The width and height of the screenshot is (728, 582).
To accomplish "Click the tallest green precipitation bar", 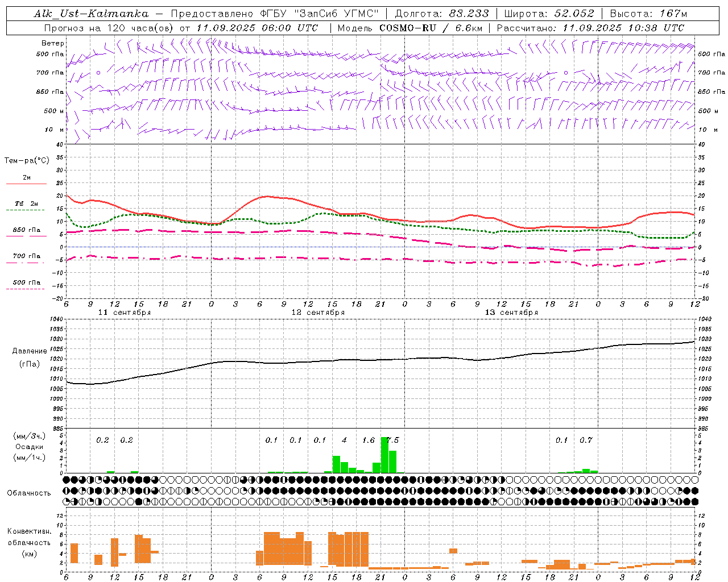I will pos(384,455).
